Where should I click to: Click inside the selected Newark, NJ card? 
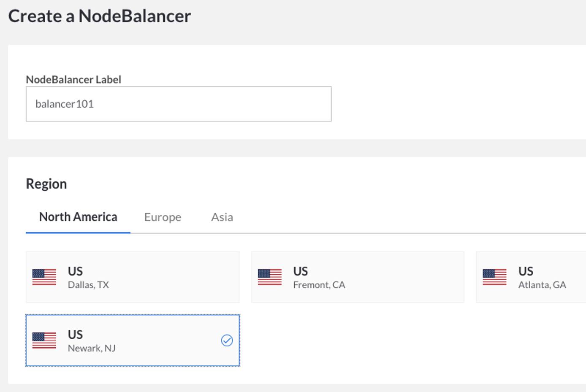133,340
